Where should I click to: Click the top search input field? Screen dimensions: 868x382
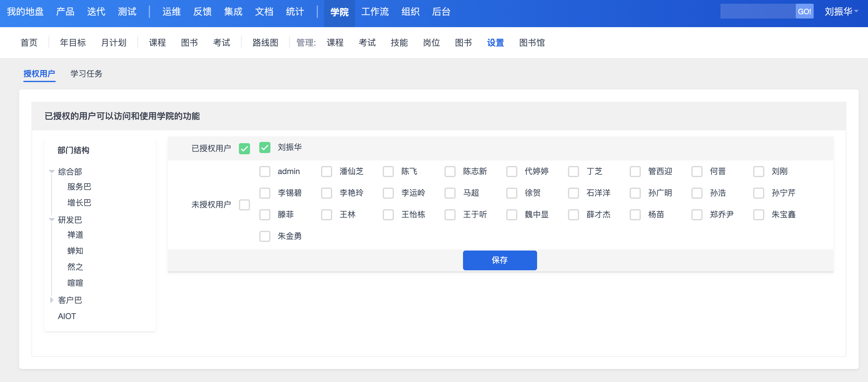757,12
